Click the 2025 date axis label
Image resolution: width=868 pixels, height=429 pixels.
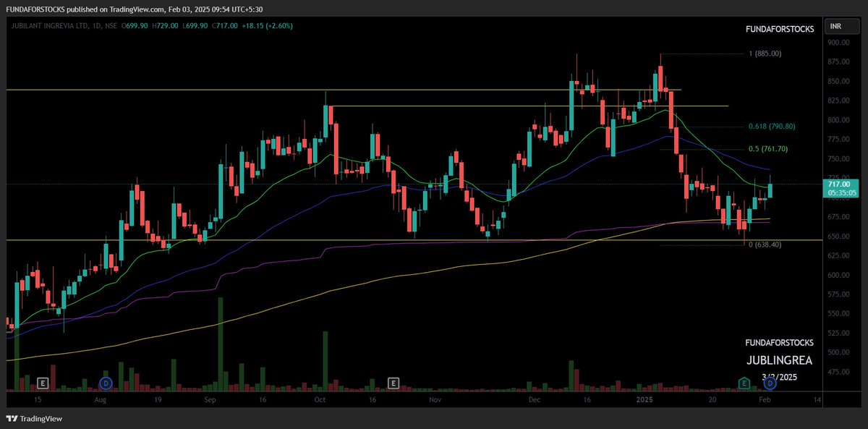click(644, 399)
